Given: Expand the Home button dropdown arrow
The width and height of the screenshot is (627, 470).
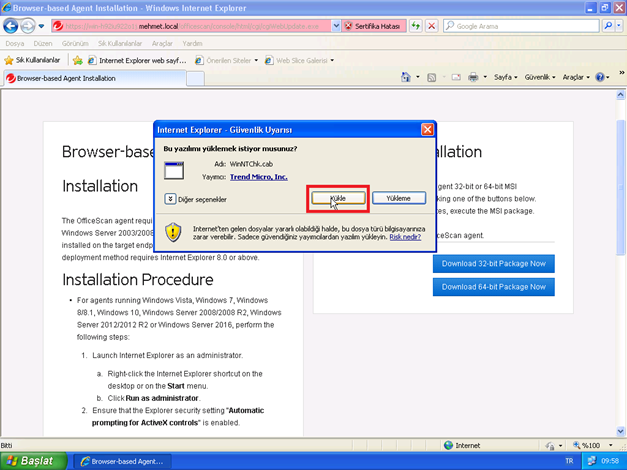Looking at the screenshot, I should coord(418,77).
